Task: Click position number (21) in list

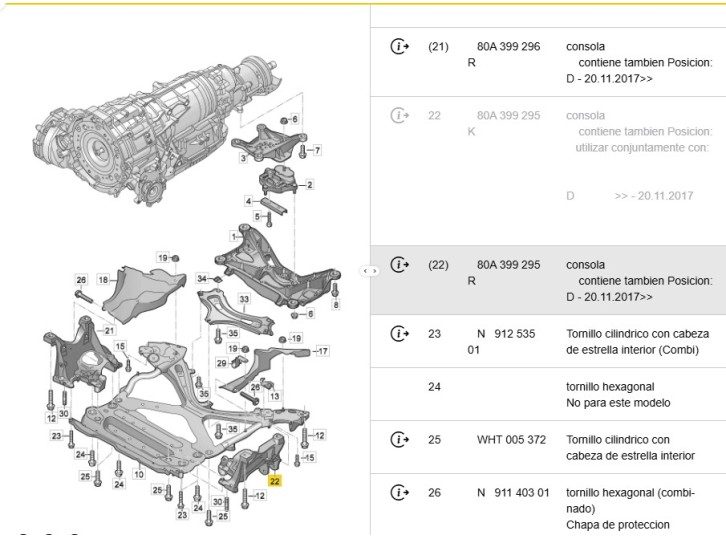Action: [x=438, y=46]
